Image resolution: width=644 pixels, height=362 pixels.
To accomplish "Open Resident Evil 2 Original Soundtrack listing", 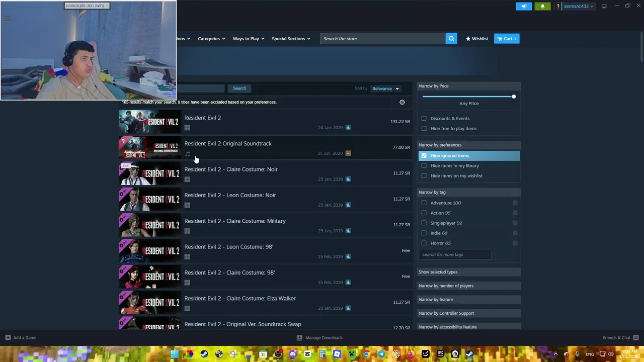I will [265, 147].
